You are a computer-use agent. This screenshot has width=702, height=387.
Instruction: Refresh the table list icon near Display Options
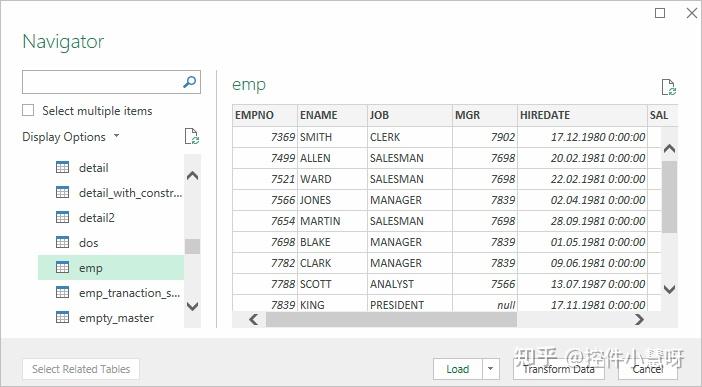coord(192,136)
